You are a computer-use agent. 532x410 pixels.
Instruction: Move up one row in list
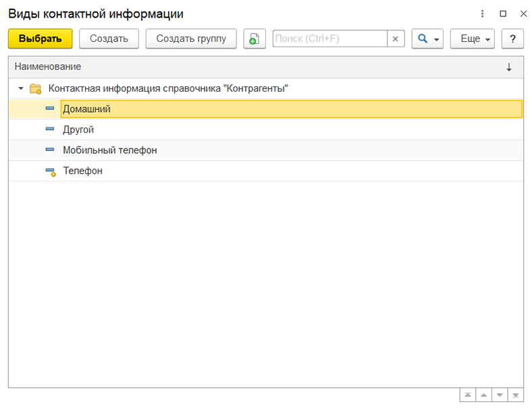point(484,395)
